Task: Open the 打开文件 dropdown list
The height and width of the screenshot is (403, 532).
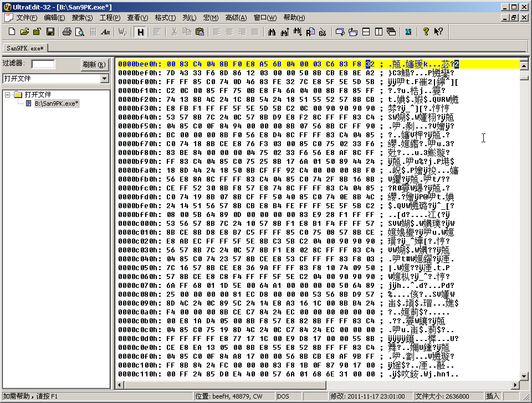Action: point(104,79)
